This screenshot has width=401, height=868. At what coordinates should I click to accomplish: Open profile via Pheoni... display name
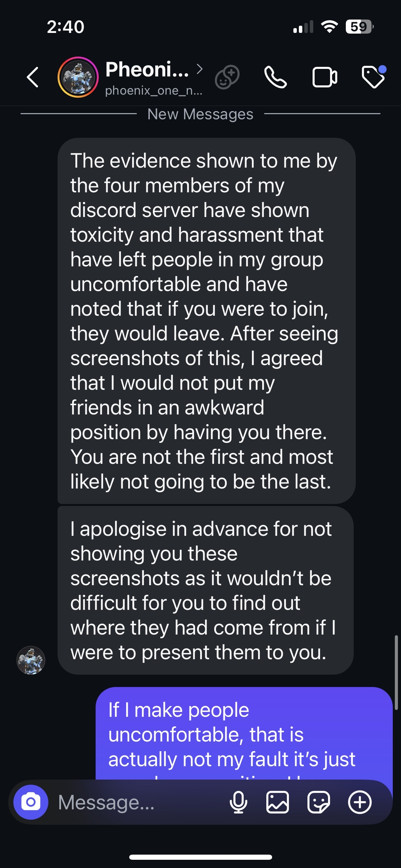[147, 70]
